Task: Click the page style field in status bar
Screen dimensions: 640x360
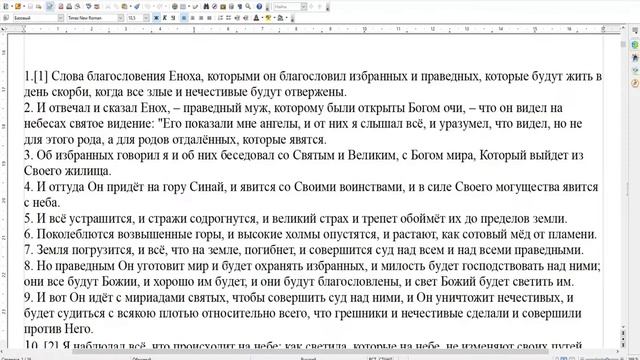Action: (141, 358)
